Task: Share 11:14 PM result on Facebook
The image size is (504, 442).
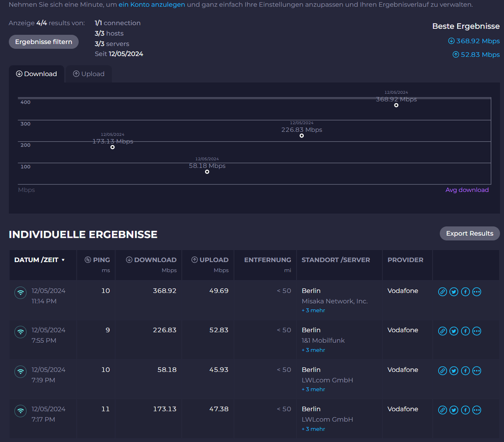Action: tap(465, 292)
